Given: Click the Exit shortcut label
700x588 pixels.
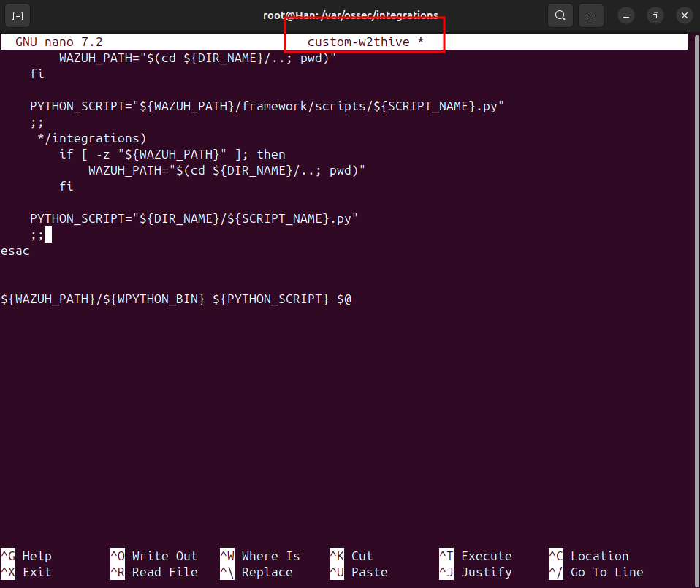Looking at the screenshot, I should point(37,572).
